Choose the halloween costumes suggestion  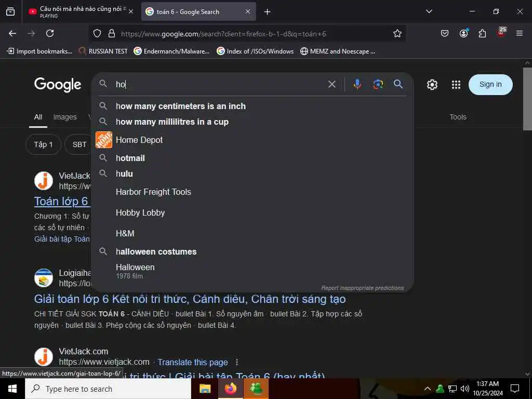tap(253, 252)
